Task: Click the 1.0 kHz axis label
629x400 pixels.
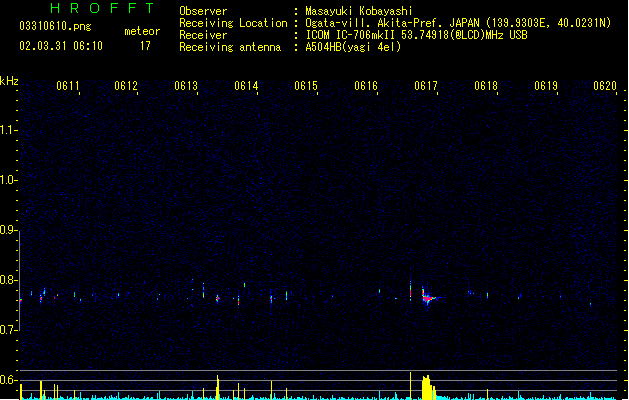Action: [x=8, y=180]
